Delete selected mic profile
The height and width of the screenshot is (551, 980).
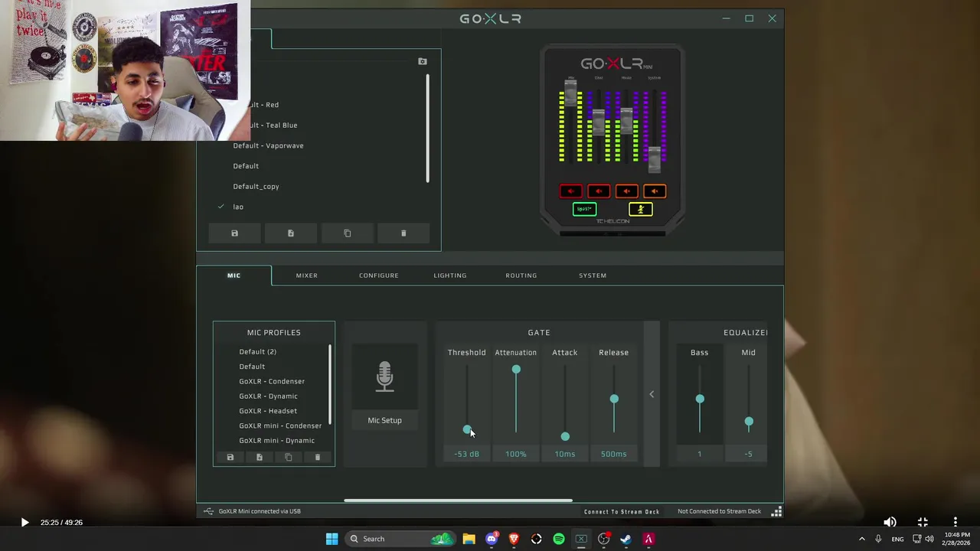[x=318, y=458]
